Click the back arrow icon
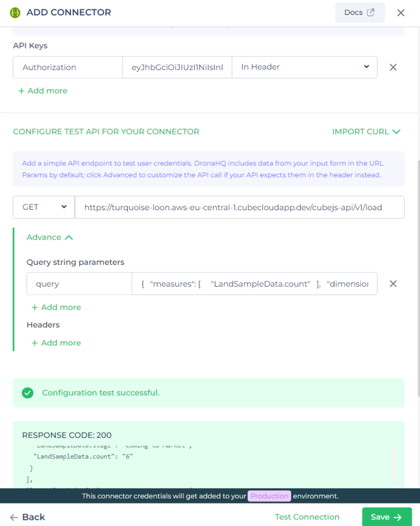This screenshot has width=420, height=526. [15, 517]
